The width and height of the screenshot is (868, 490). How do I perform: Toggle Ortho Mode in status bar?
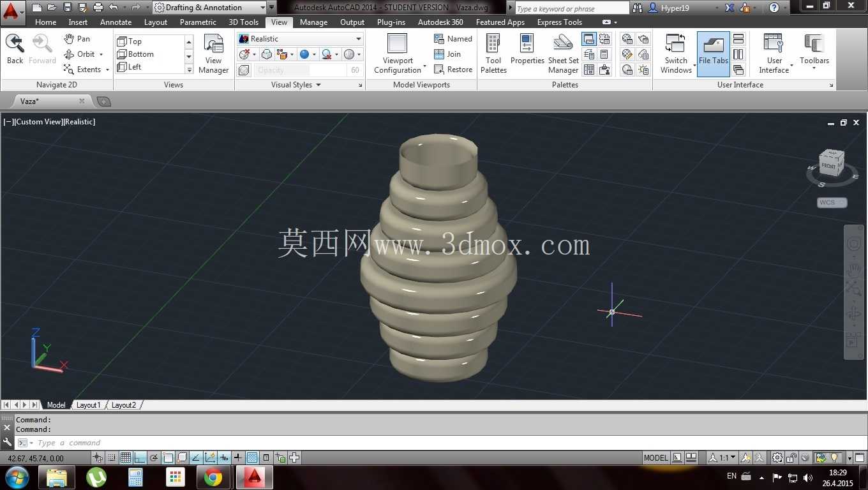(x=140, y=457)
